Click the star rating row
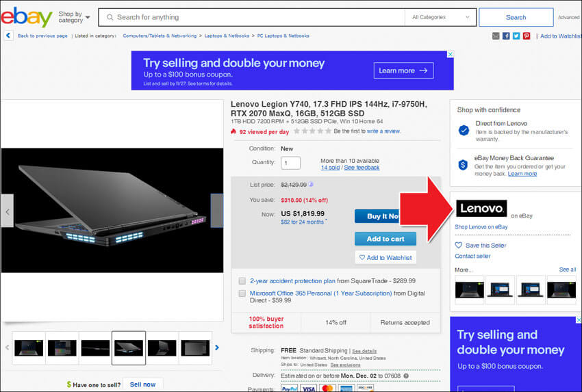 click(x=312, y=131)
